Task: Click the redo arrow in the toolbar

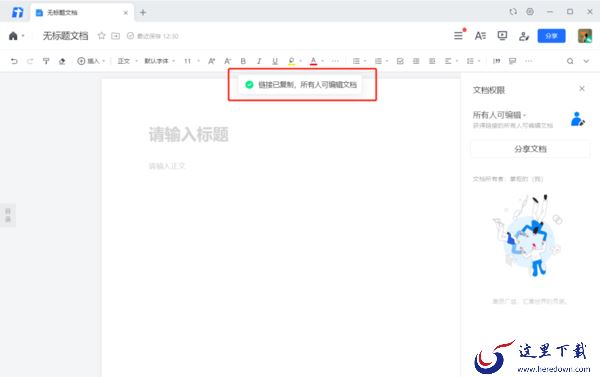Action: coord(30,61)
